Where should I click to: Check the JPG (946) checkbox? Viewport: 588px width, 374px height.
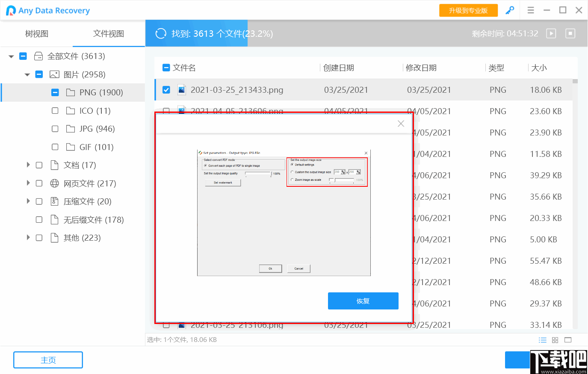coord(55,129)
